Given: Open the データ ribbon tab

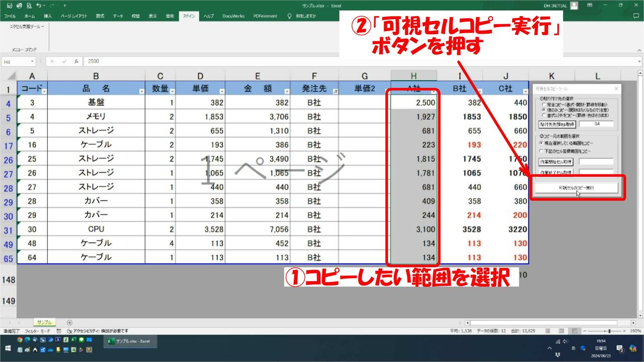Looking at the screenshot, I should coord(118,16).
